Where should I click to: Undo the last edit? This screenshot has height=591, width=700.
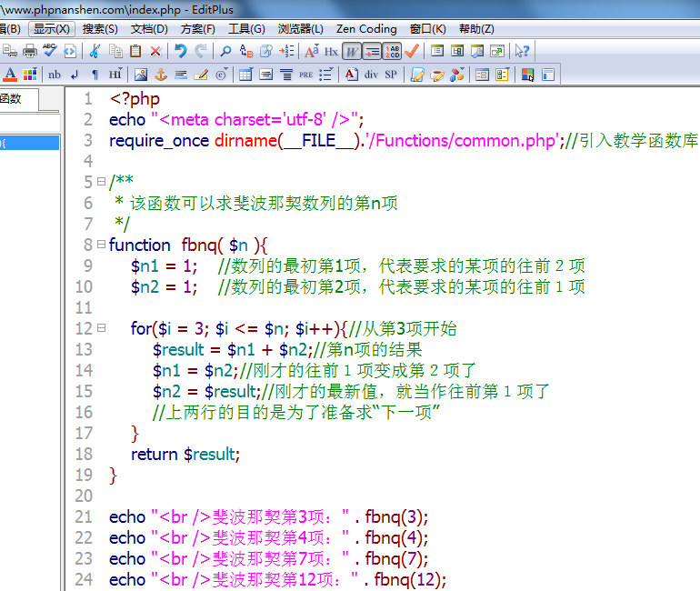[180, 51]
